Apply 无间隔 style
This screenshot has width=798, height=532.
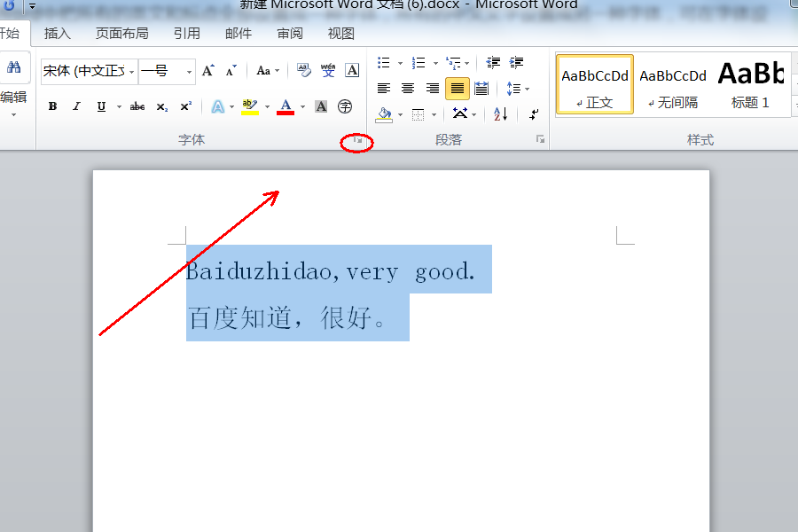(x=673, y=84)
